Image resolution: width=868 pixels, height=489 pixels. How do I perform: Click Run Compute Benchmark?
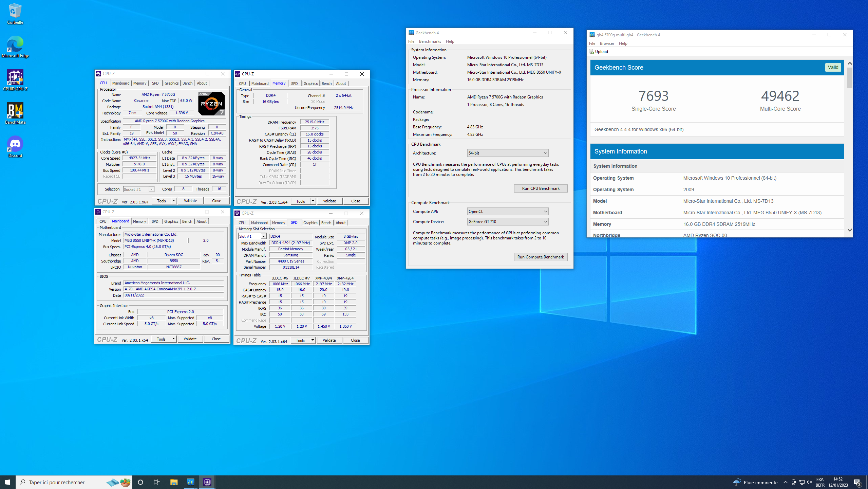click(x=541, y=257)
